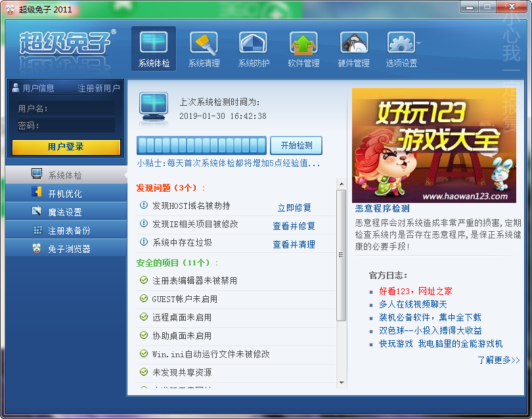Open 好看123，网址之家 log link
Screen dimensions: 532x419
point(416,291)
